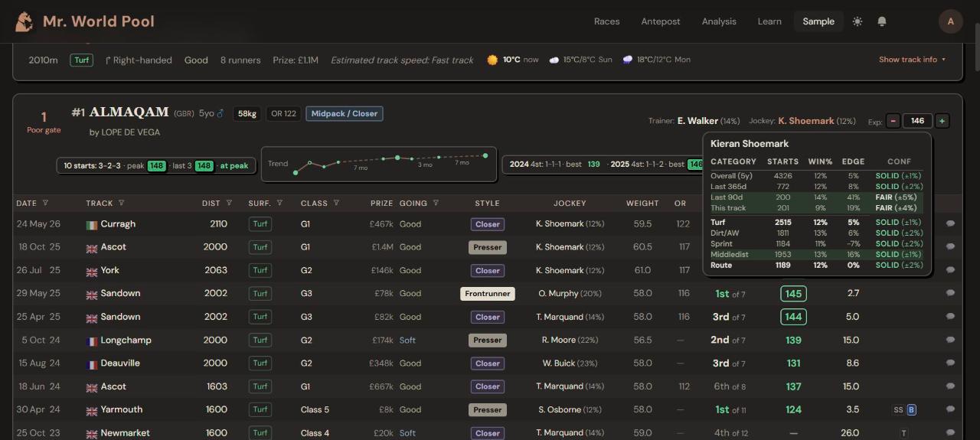Image resolution: width=980 pixels, height=440 pixels.
Task: Open the Races tab
Action: click(x=606, y=21)
